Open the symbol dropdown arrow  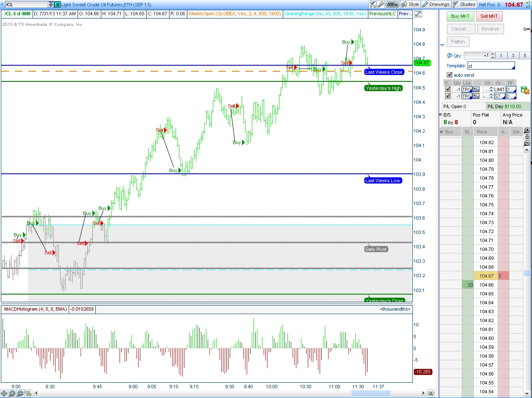click(51, 4)
